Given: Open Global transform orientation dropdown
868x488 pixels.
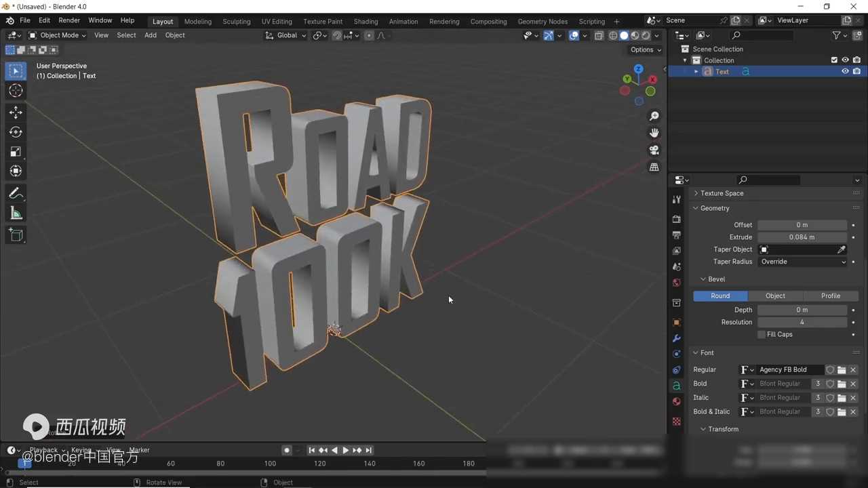Looking at the screenshot, I should [x=286, y=35].
